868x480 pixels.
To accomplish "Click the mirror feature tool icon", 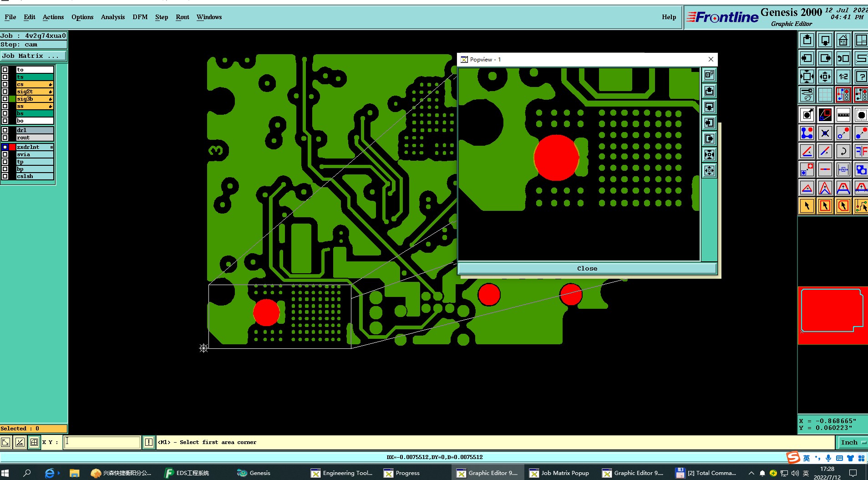I will click(x=861, y=151).
